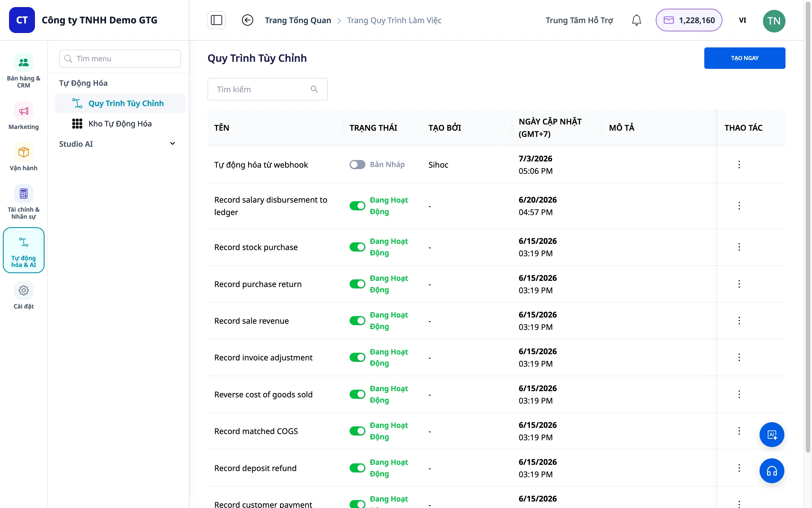This screenshot has height=508, width=812.
Task: Open the Tài chính & Nhân sự module
Action: (23, 202)
